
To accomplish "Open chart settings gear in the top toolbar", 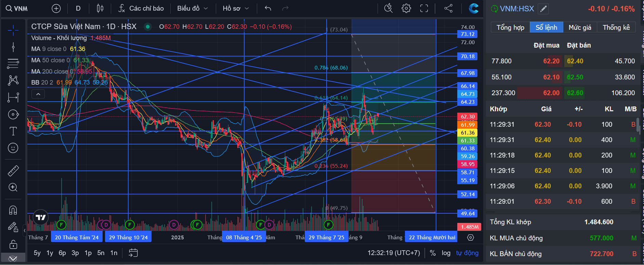I will (406, 8).
